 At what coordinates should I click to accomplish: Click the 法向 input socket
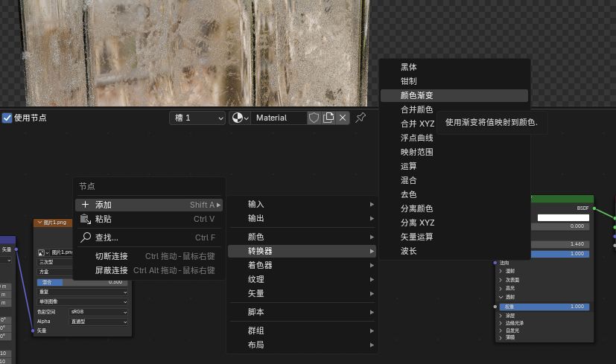(x=495, y=263)
